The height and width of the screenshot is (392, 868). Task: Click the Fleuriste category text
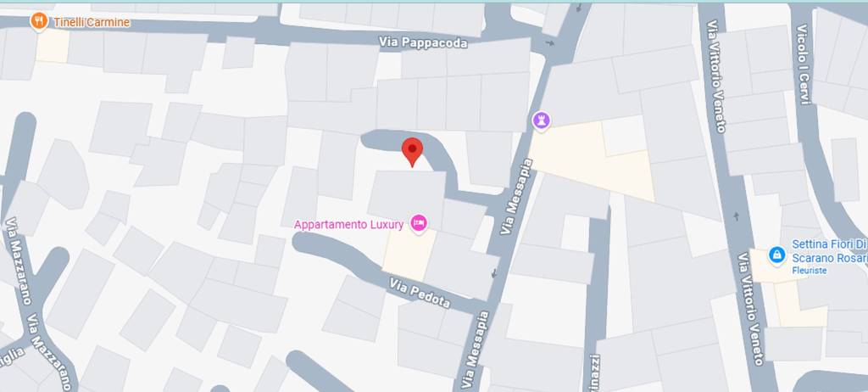click(809, 271)
